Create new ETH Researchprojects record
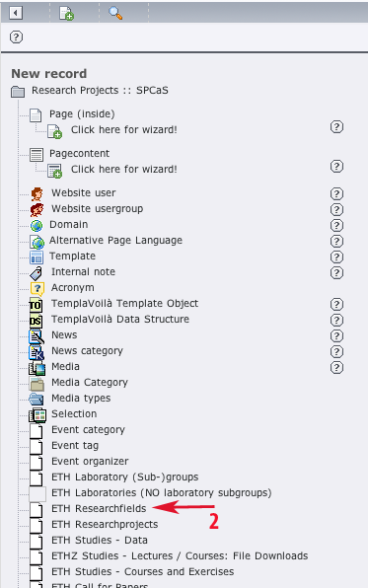 point(105,524)
